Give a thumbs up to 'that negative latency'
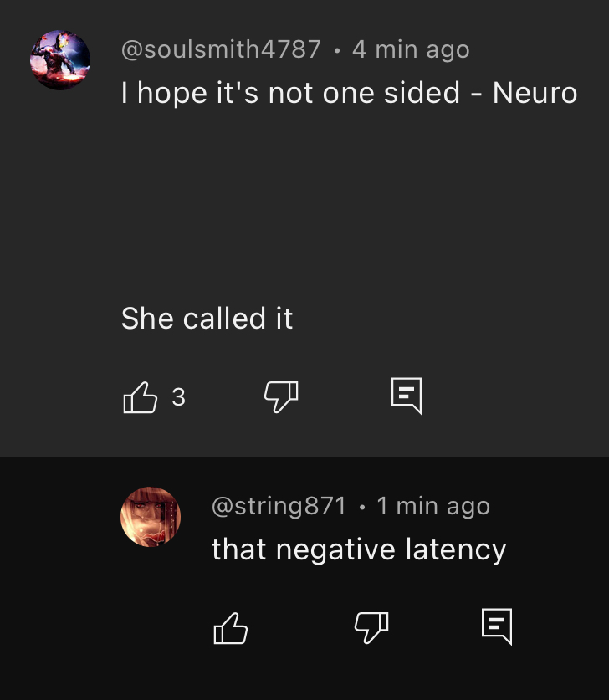The width and height of the screenshot is (609, 700). 230,628
